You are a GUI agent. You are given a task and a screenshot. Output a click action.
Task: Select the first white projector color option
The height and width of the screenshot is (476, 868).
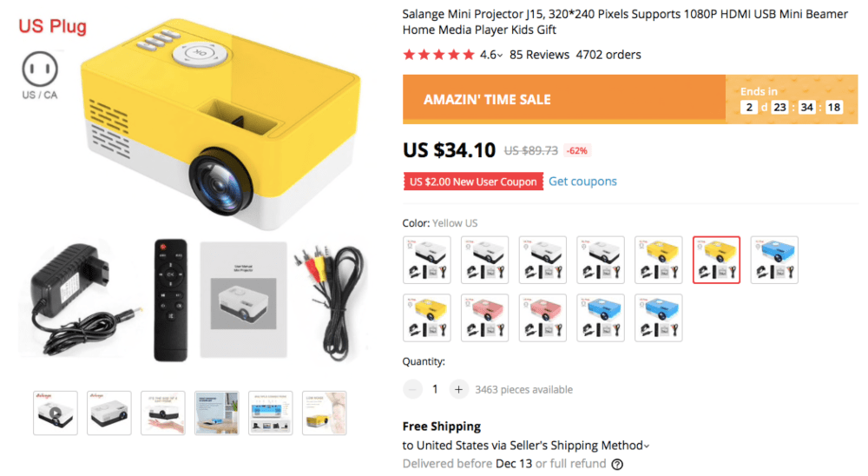pyautogui.click(x=426, y=260)
